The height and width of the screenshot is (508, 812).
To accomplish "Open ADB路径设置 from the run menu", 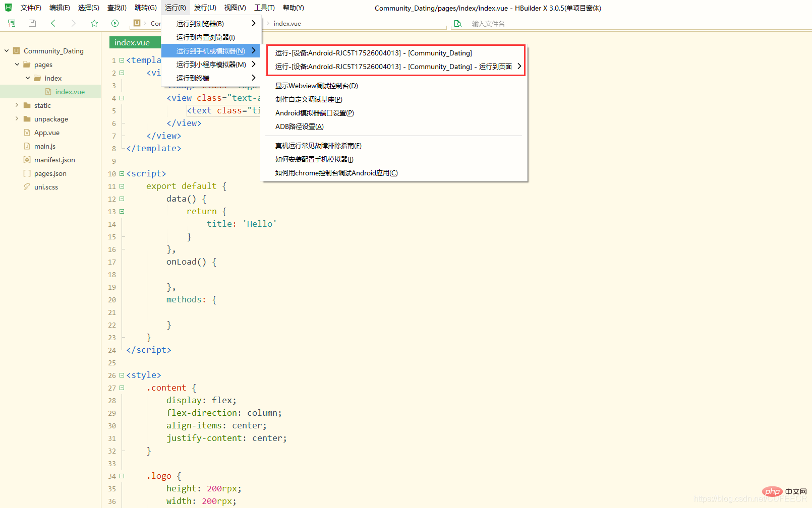I will click(300, 126).
